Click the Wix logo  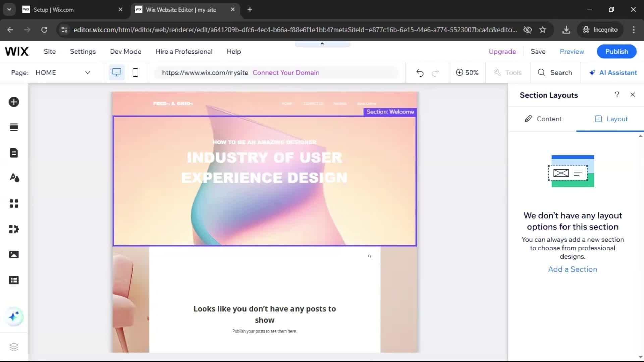pyautogui.click(x=17, y=52)
